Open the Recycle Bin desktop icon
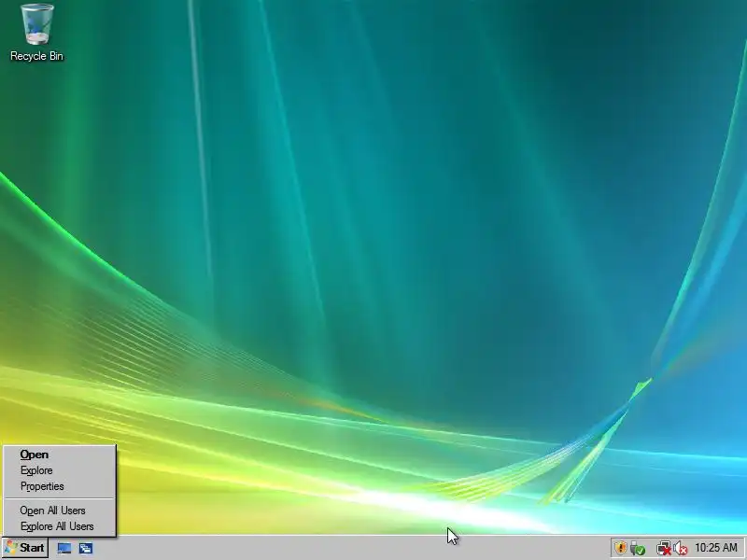Viewport: 747px width, 560px height. [36, 33]
